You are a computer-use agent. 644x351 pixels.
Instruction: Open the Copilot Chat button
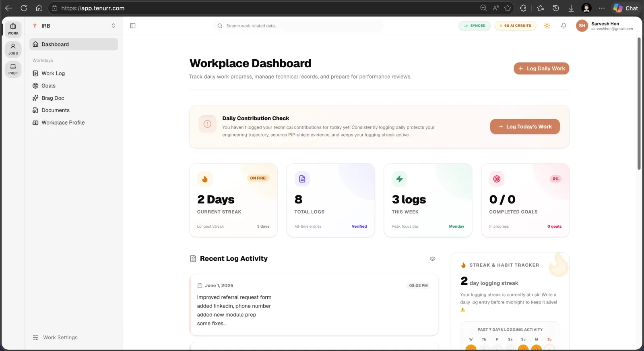pyautogui.click(x=626, y=8)
